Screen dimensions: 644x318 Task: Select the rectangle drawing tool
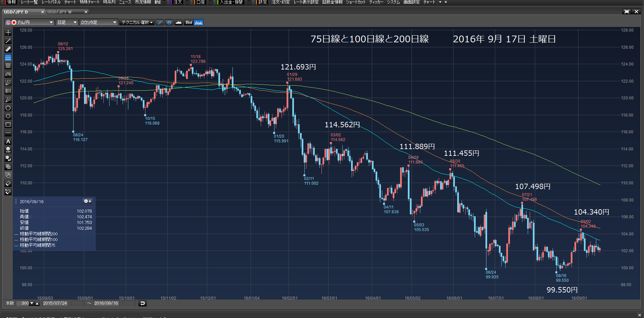point(8,125)
